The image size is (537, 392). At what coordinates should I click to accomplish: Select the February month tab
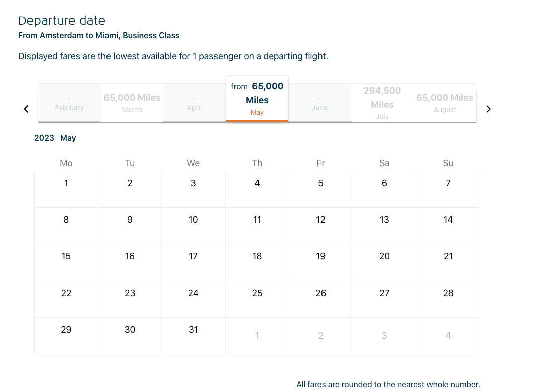[69, 103]
